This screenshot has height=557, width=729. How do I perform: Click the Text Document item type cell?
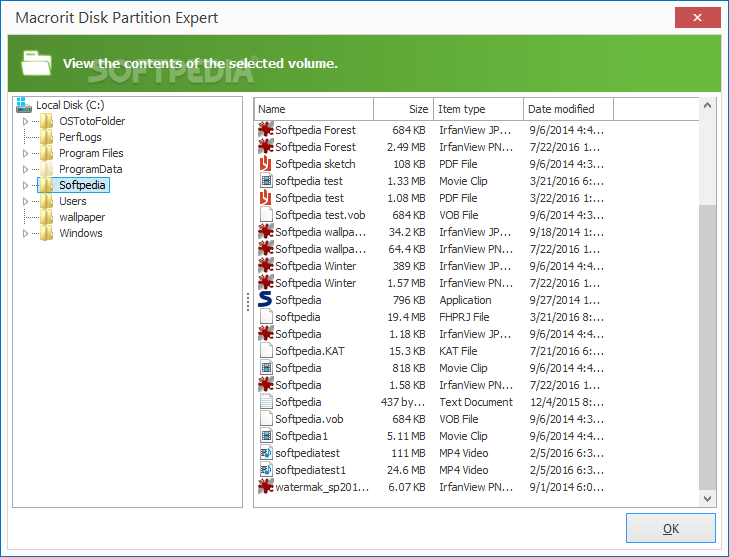coord(476,402)
